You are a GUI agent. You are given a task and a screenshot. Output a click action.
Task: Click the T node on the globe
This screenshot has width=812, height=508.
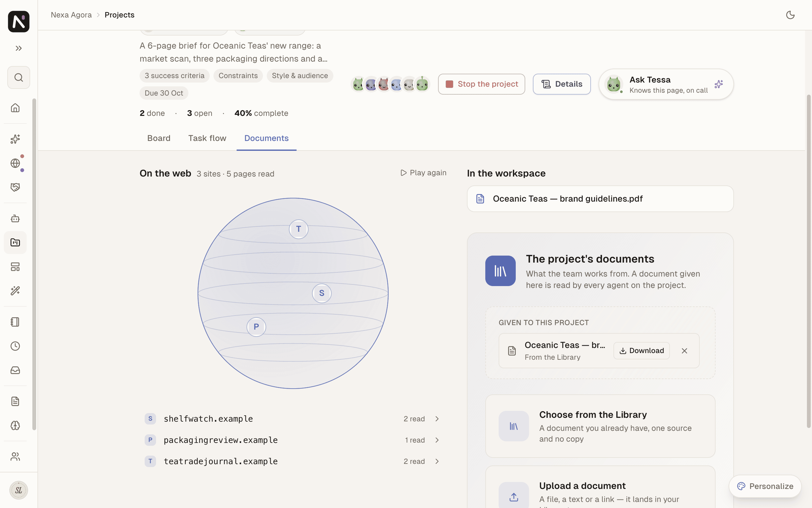[x=298, y=229]
